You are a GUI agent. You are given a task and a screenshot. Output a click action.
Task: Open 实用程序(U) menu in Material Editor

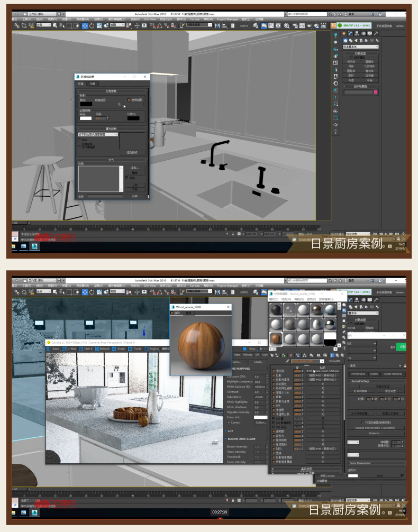tap(326, 300)
